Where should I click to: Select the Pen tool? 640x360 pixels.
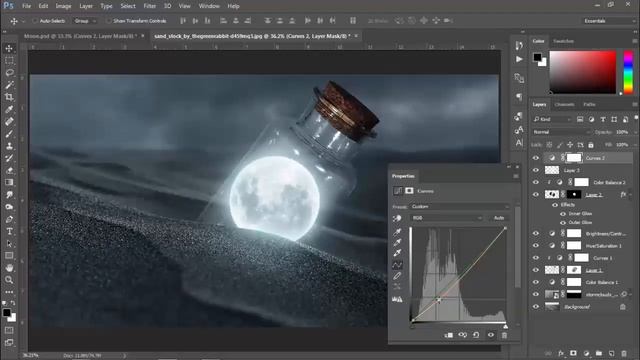pos(9,219)
